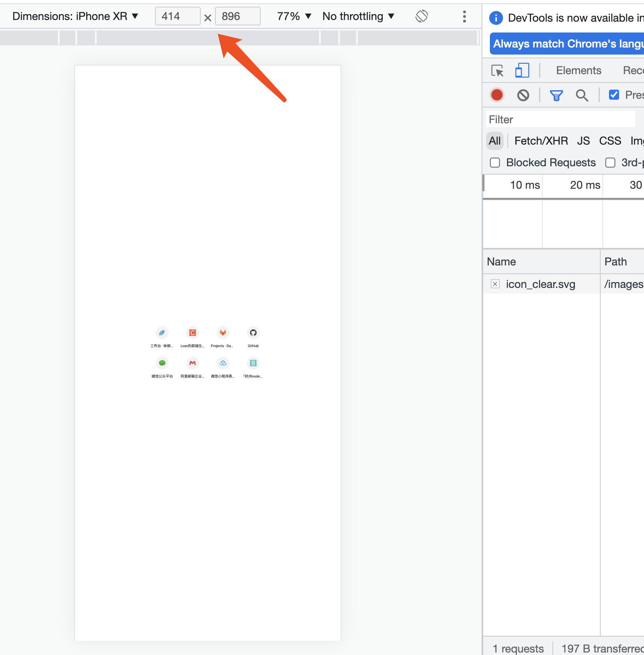Click the '197 B transferred' status text
This screenshot has width=644, height=655.
click(x=602, y=648)
